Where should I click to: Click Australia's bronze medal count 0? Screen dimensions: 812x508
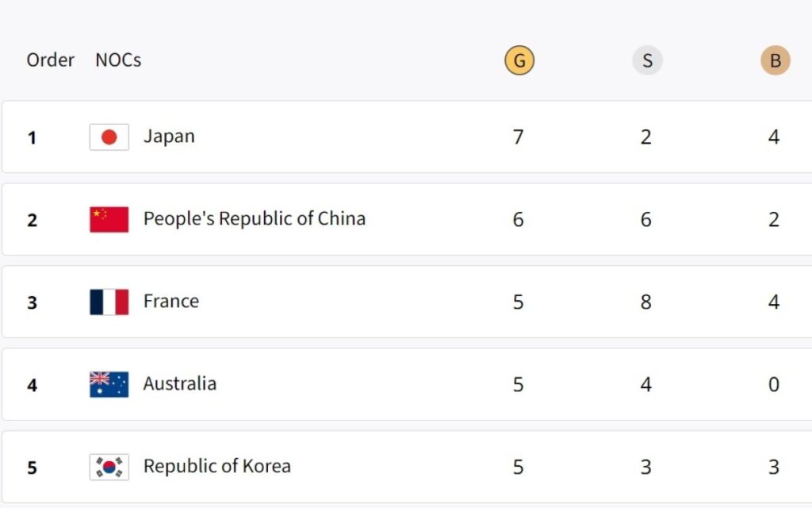[x=774, y=385]
